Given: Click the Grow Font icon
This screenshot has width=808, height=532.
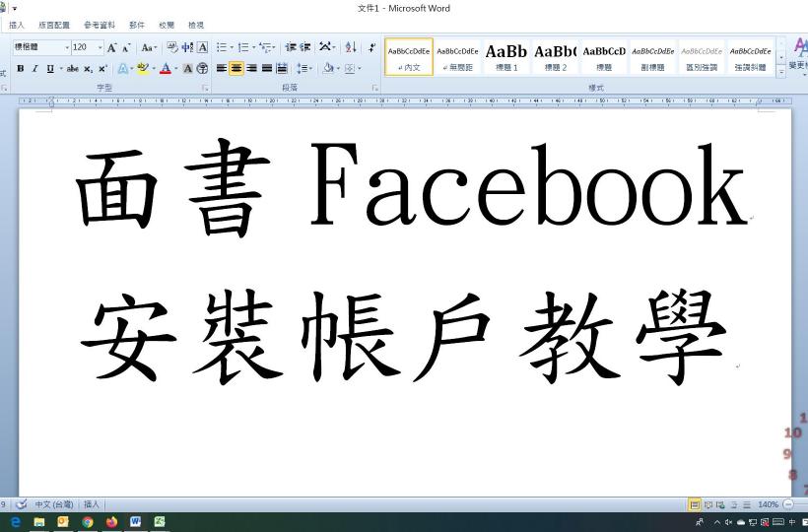Looking at the screenshot, I should tap(111, 48).
